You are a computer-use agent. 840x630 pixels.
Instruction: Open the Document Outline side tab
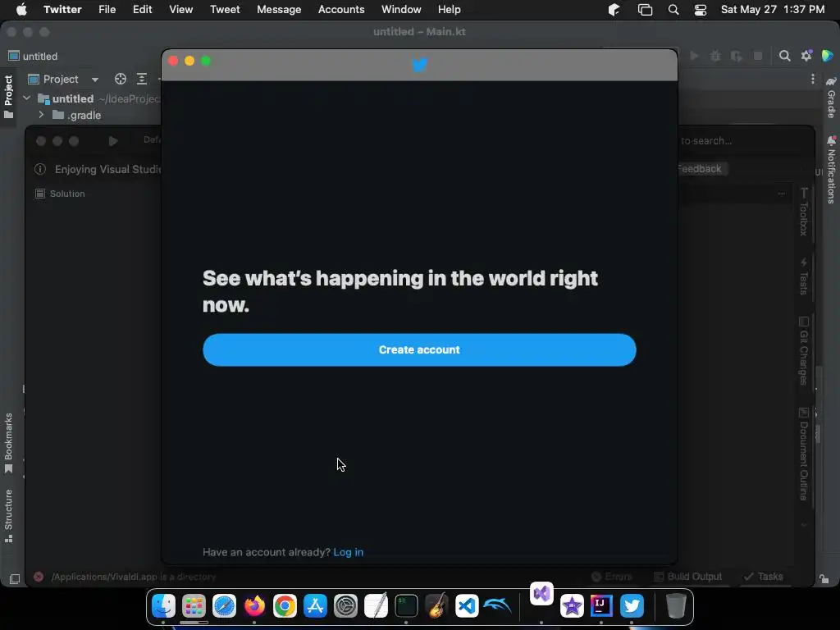click(x=804, y=454)
